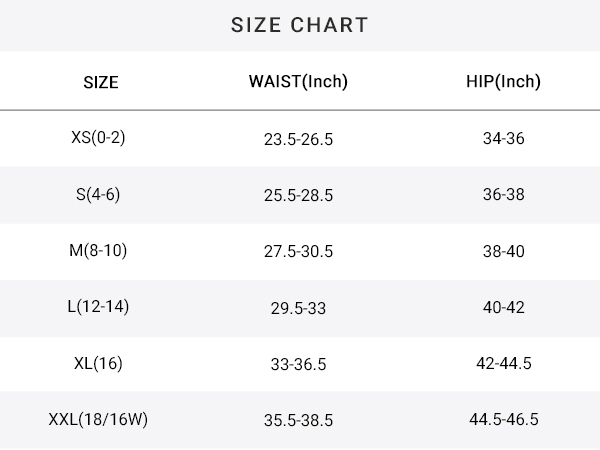The height and width of the screenshot is (450, 600).
Task: Select the WAIST(Inch) column header
Action: (298, 82)
